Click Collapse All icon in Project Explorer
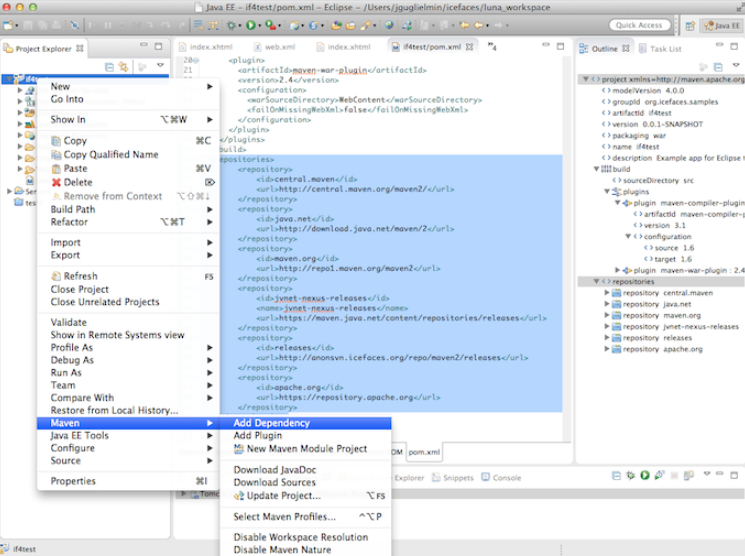 [109, 66]
